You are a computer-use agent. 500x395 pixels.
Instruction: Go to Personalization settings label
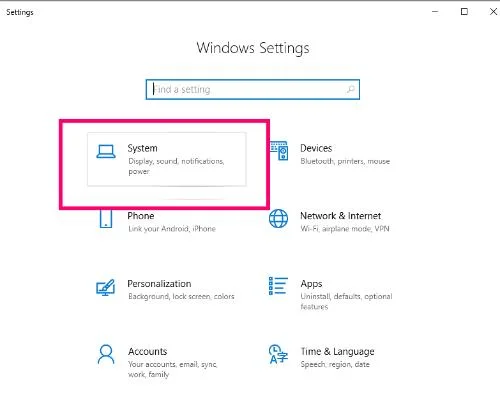point(159,284)
